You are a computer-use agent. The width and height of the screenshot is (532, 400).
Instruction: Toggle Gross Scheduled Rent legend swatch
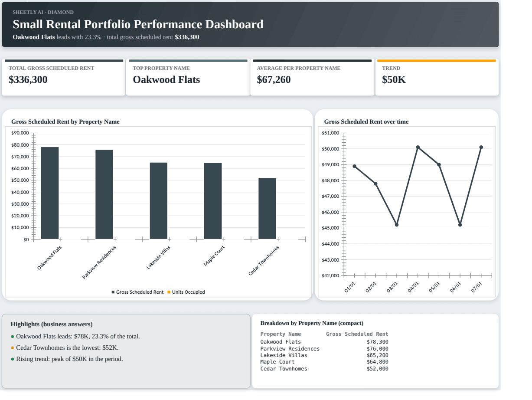[x=113, y=292]
